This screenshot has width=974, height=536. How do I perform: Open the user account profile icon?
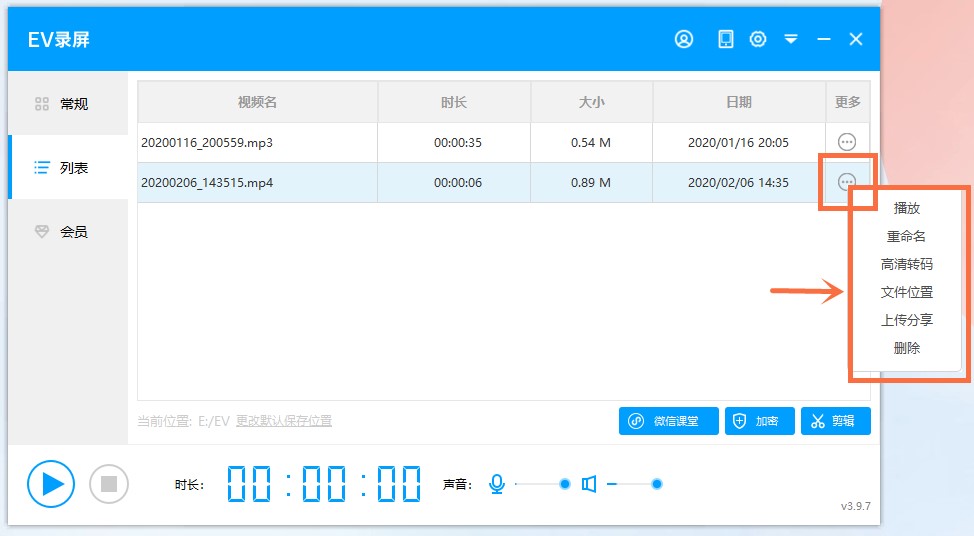click(x=684, y=39)
